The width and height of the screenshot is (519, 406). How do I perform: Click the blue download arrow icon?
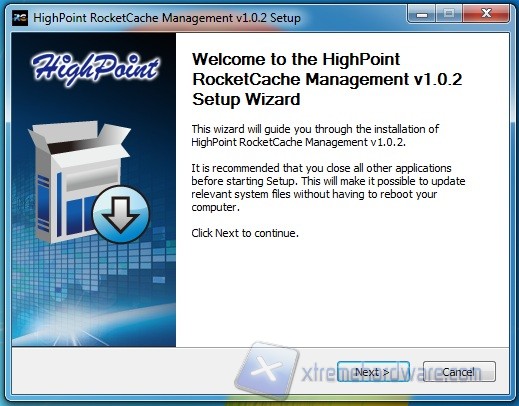120,214
